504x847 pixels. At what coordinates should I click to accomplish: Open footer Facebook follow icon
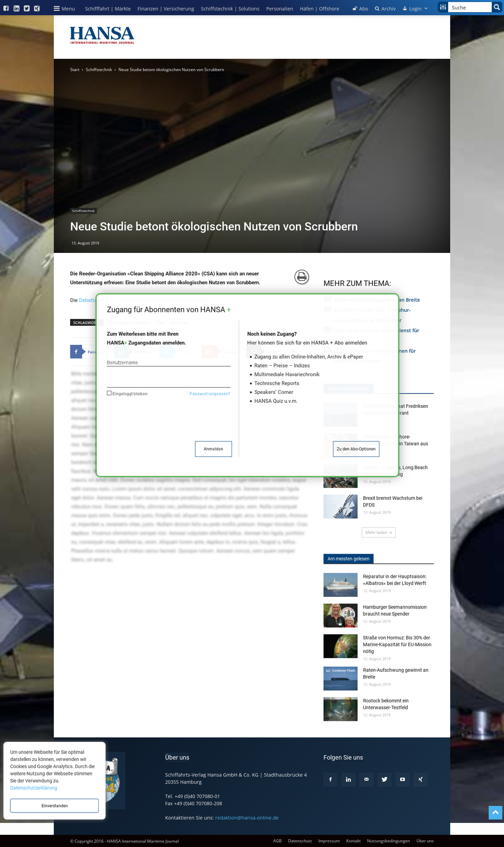coord(330,779)
